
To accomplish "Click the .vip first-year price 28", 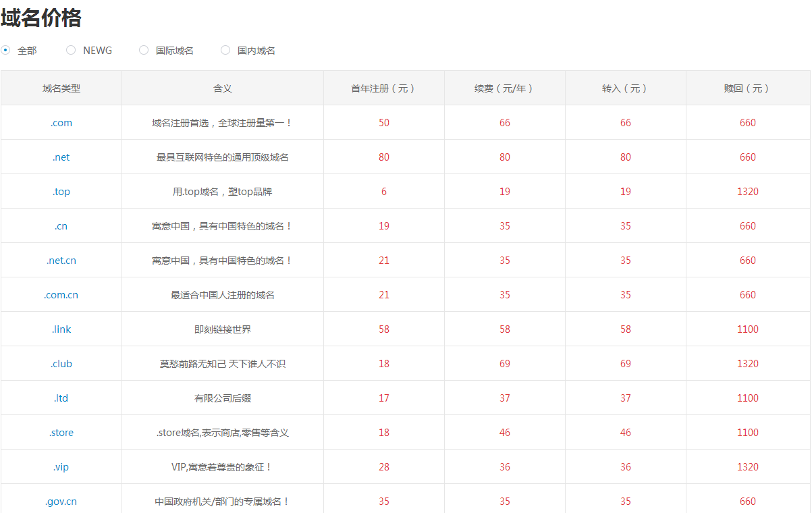I will click(384, 467).
